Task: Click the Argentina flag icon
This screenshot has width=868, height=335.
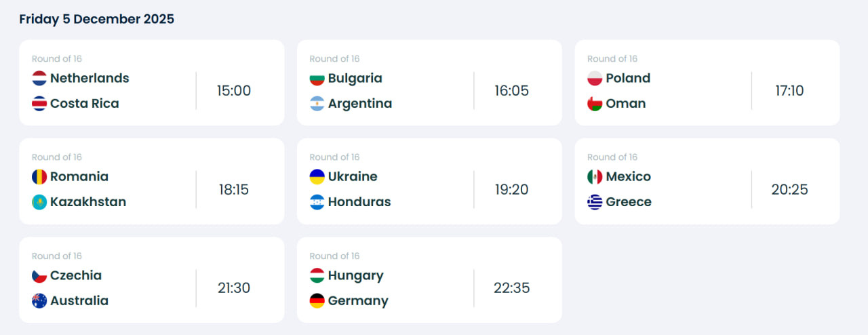Action: pyautogui.click(x=317, y=104)
